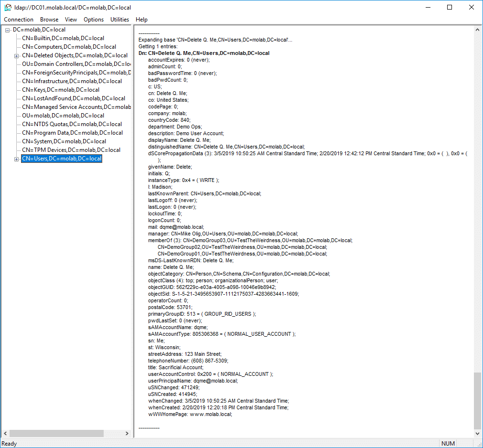Click the telephoneNumber line
This screenshot has width=483, height=448.
point(188,361)
